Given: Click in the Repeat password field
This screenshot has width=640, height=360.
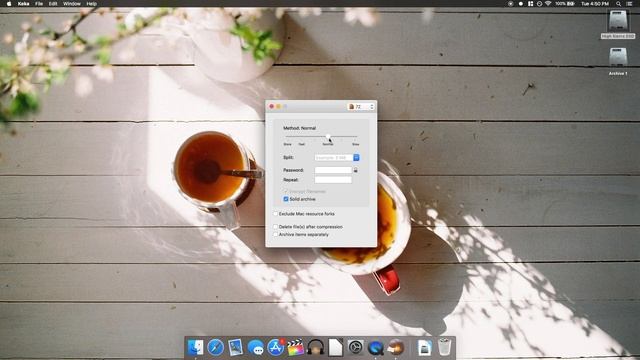Looking at the screenshot, I should pos(333,180).
